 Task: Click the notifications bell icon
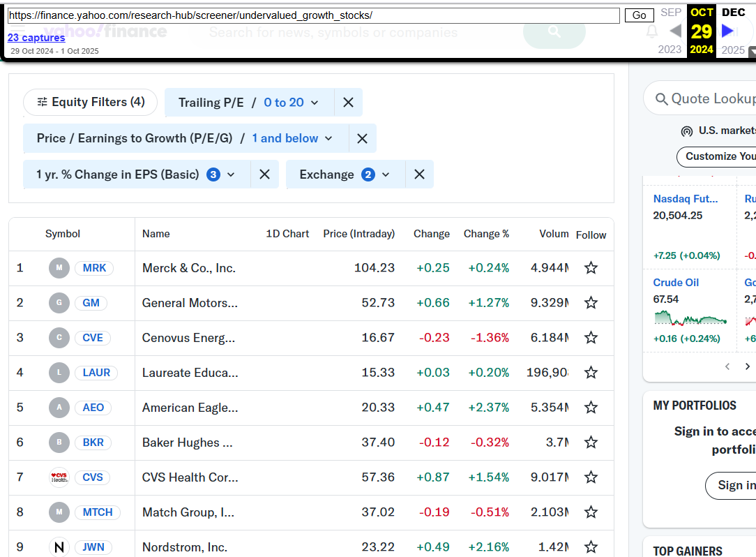pyautogui.click(x=652, y=32)
